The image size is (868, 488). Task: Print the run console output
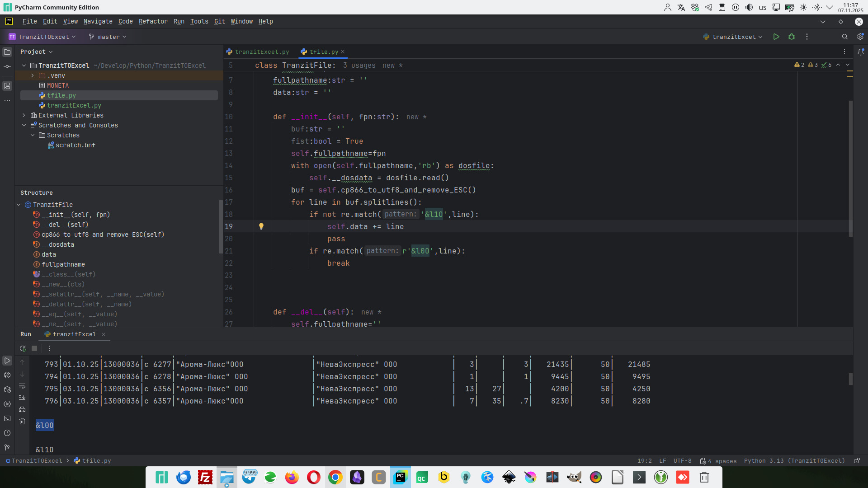point(22,409)
